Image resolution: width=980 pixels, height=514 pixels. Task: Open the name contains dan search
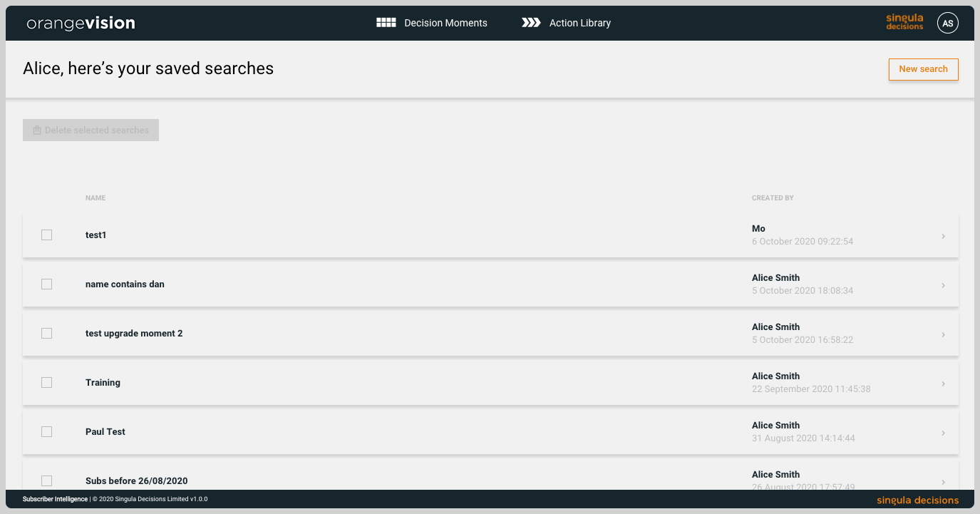125,284
